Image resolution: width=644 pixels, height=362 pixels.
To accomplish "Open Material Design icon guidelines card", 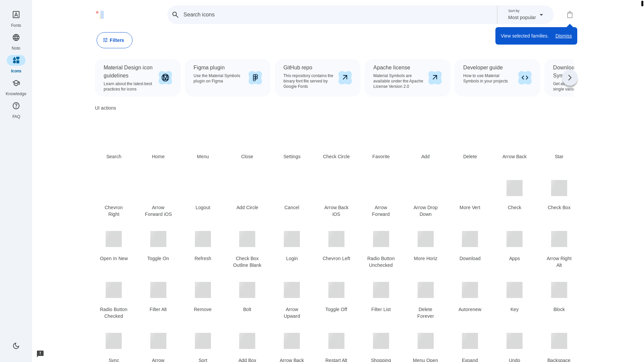I will [x=138, y=78].
